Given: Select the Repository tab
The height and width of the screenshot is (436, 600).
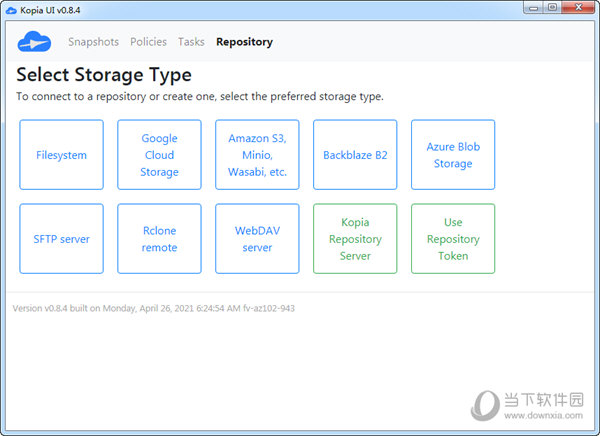Looking at the screenshot, I should pos(245,42).
